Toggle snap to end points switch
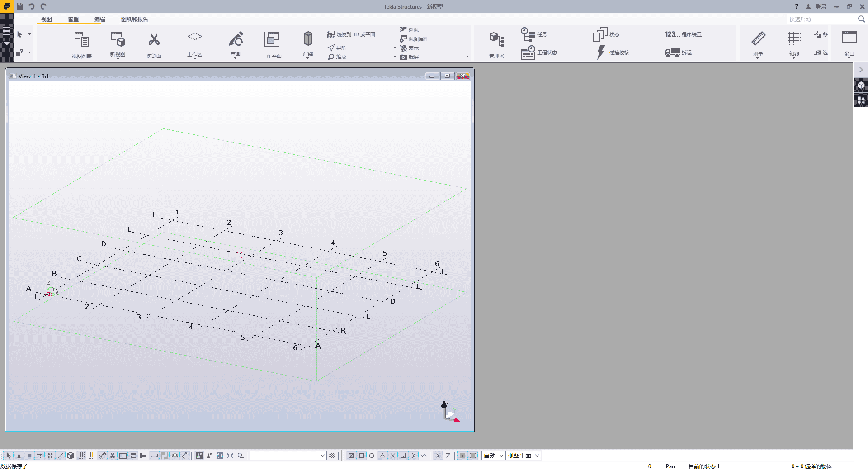The image size is (868, 471). pyautogui.click(x=362, y=456)
